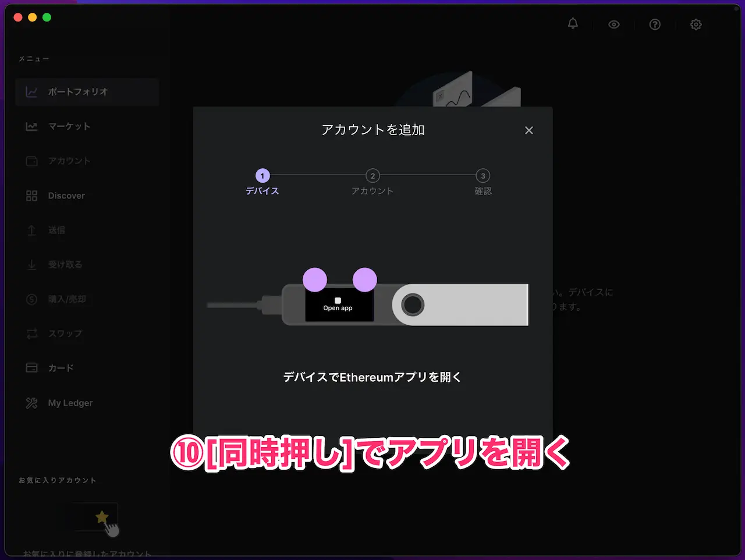Click デバイスでEthereumアプリを開く instruction text
Image resolution: width=745 pixels, height=560 pixels.
[372, 377]
